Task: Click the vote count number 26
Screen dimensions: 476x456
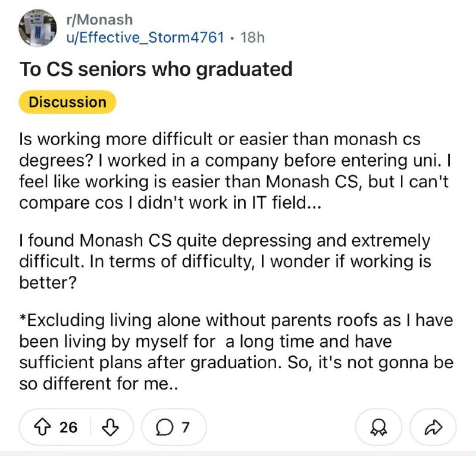Action: 68,427
